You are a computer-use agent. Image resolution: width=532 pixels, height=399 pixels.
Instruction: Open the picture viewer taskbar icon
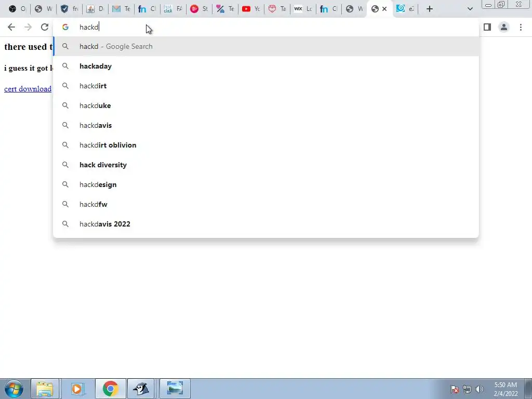[175, 389]
